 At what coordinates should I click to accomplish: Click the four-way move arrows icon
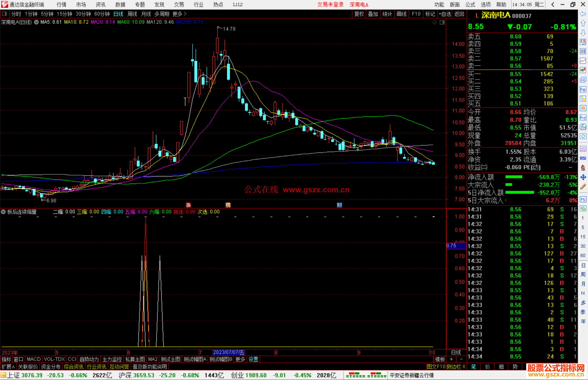(583, 177)
